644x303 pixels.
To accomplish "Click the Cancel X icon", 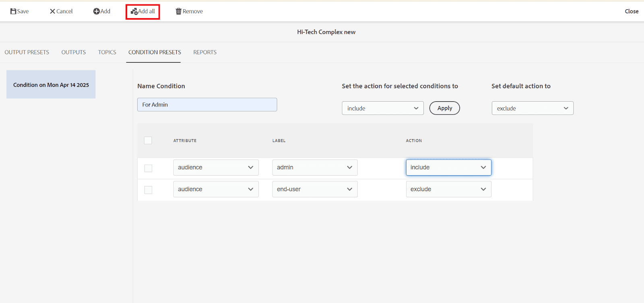I will coord(52,11).
